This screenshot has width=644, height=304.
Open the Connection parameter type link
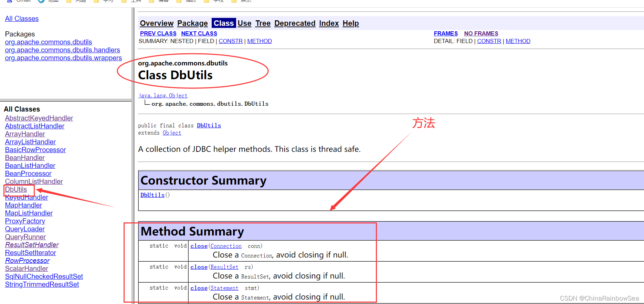226,246
